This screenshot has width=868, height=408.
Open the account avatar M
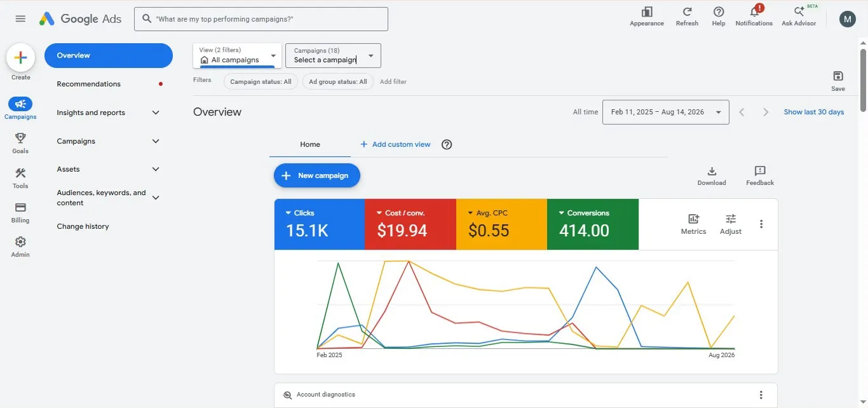(848, 19)
